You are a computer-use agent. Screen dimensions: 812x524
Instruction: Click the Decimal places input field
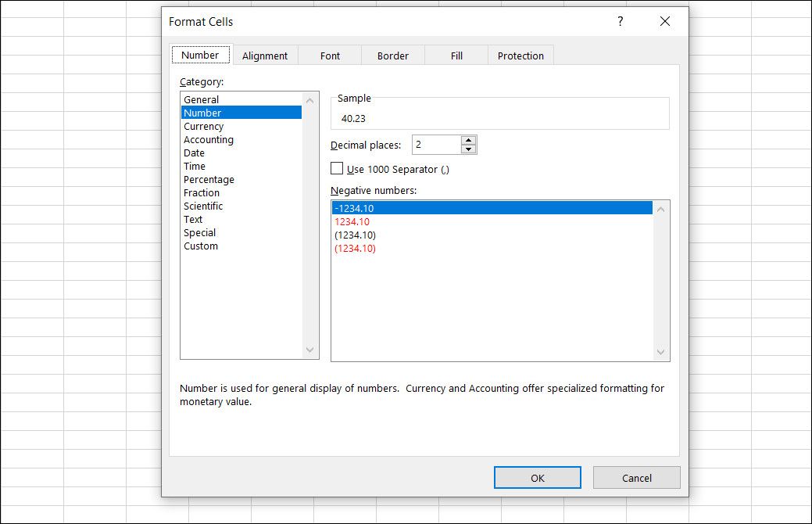click(436, 145)
